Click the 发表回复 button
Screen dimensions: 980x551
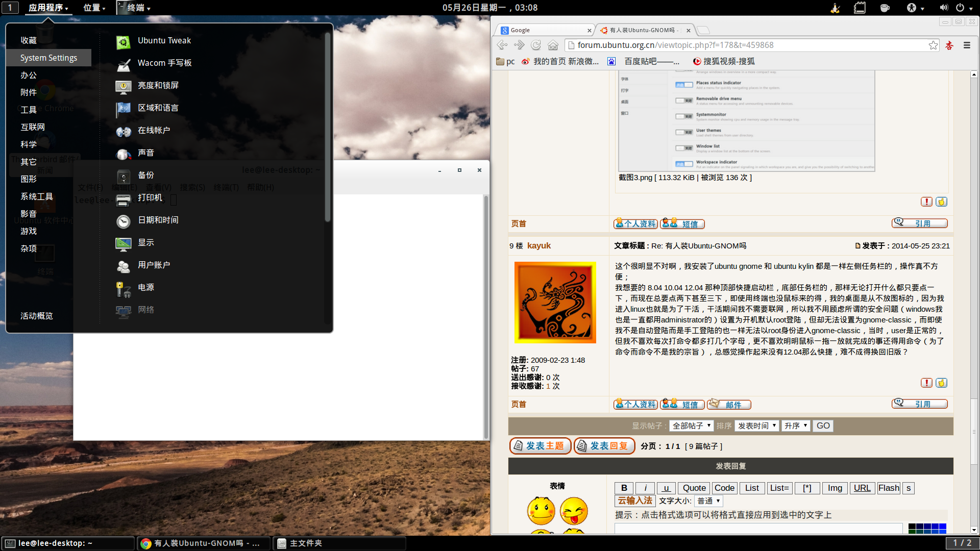click(x=604, y=446)
